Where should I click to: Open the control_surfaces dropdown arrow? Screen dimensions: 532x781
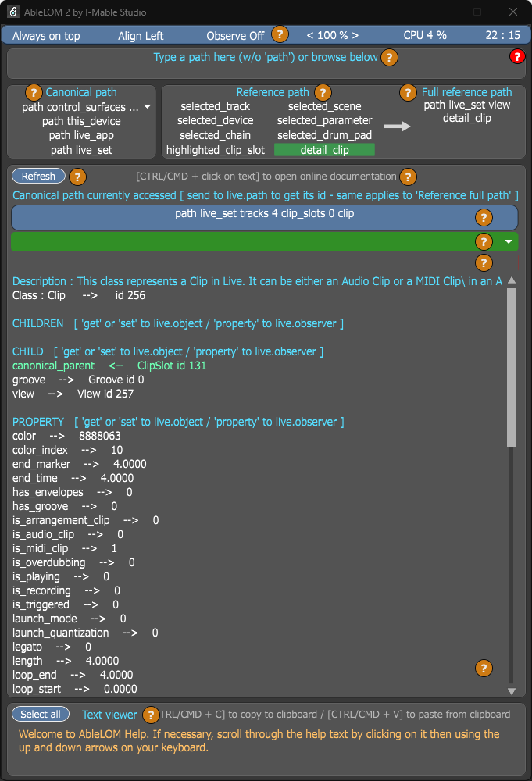pyautogui.click(x=148, y=106)
